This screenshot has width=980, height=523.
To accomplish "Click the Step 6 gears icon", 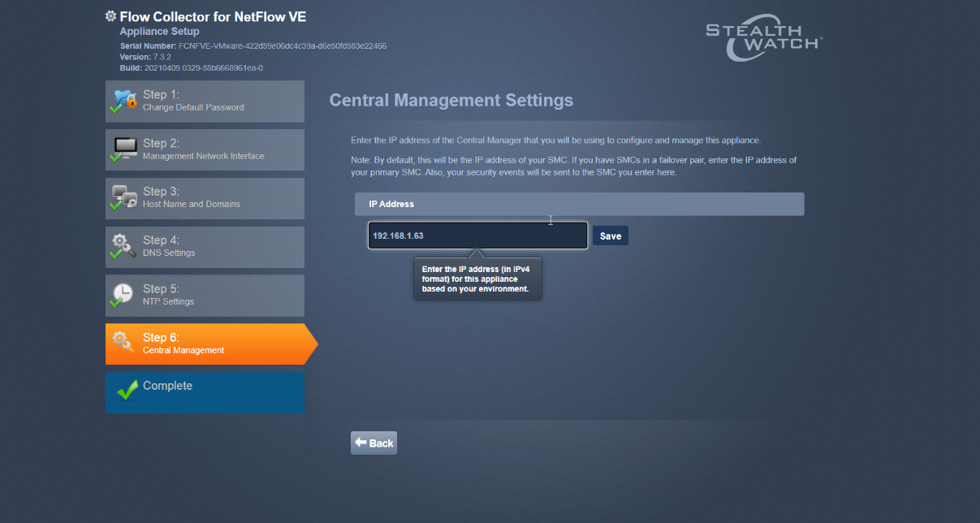I will click(x=124, y=342).
